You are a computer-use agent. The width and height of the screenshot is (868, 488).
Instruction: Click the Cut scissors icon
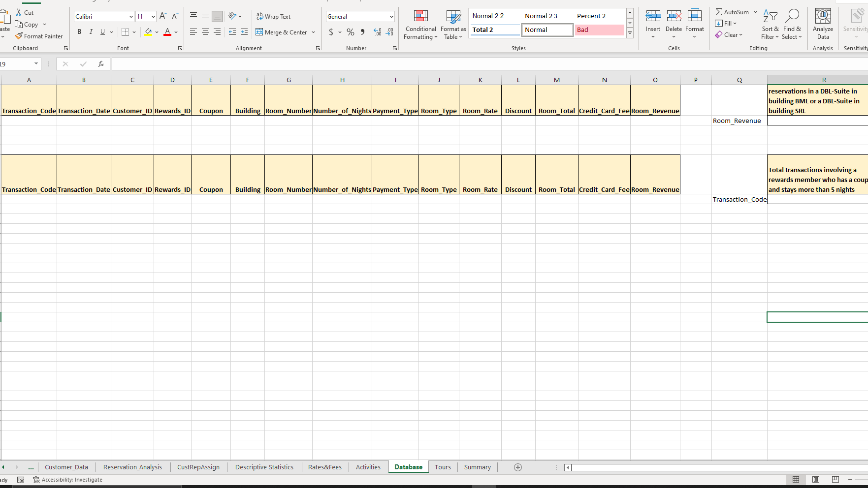(19, 13)
